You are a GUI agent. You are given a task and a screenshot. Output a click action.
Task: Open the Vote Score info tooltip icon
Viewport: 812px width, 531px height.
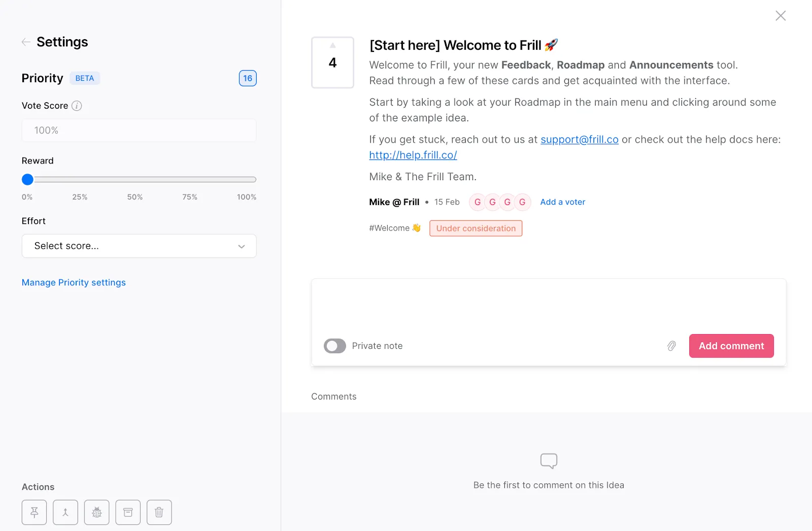(77, 106)
